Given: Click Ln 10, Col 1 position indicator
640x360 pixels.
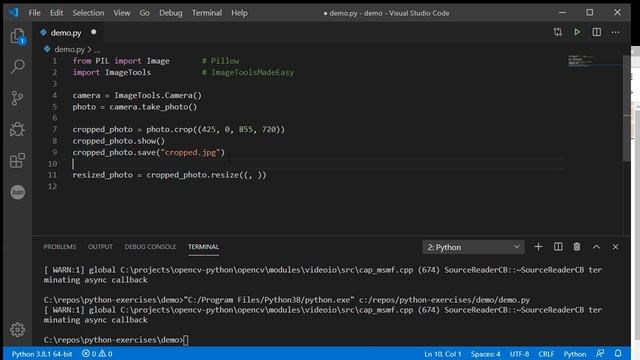Looking at the screenshot, I should (x=442, y=354).
